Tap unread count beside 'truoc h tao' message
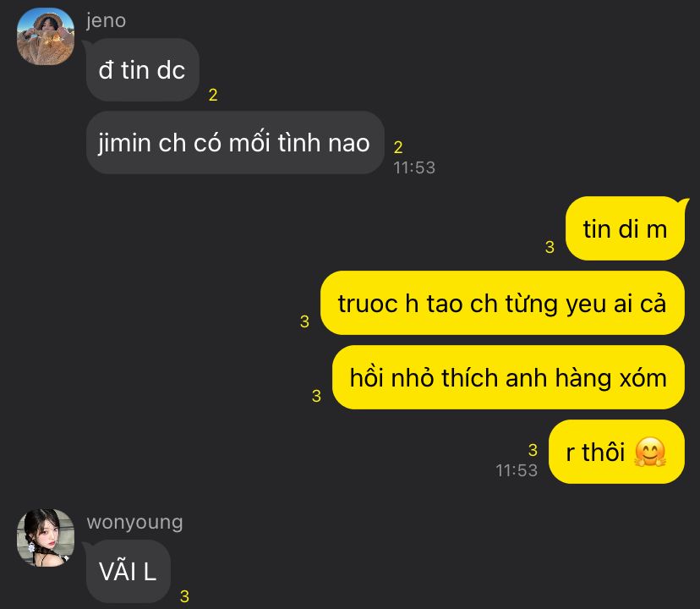 [x=304, y=321]
